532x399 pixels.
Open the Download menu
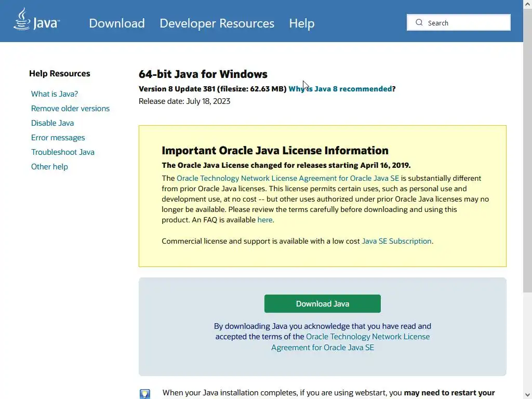117,23
